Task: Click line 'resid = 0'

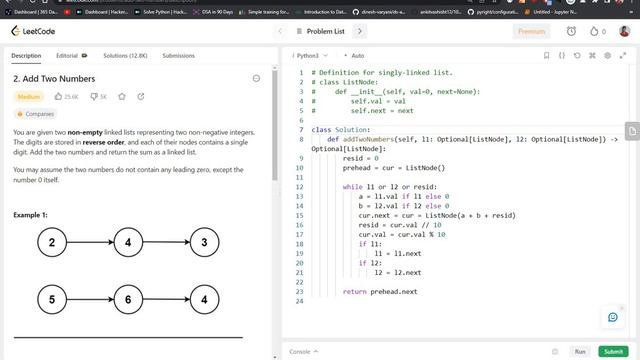Action: [x=360, y=158]
